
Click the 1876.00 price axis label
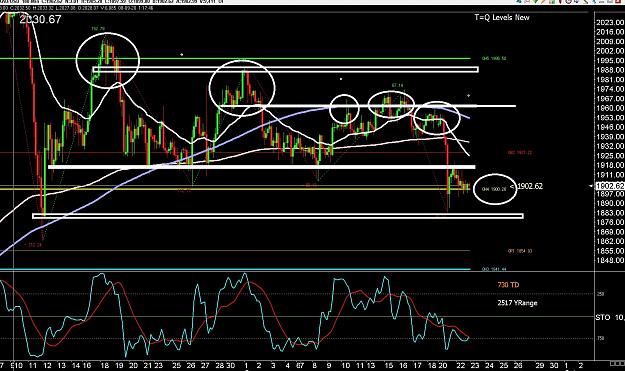point(610,222)
